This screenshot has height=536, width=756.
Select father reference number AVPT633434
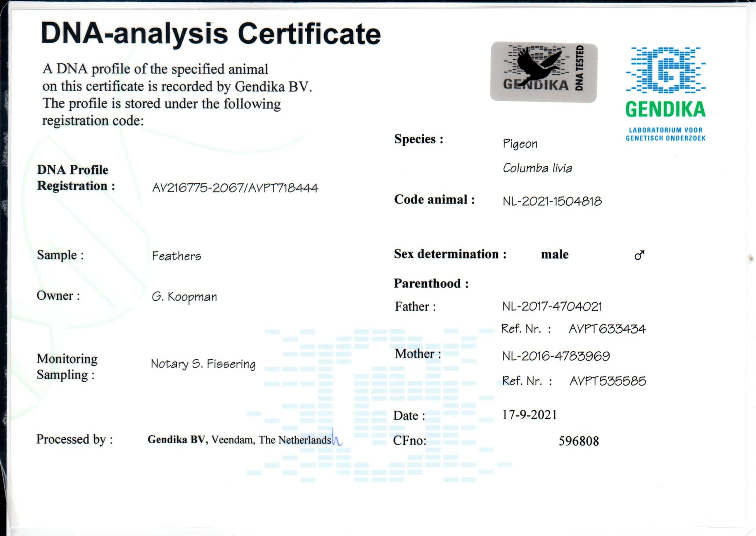(607, 329)
